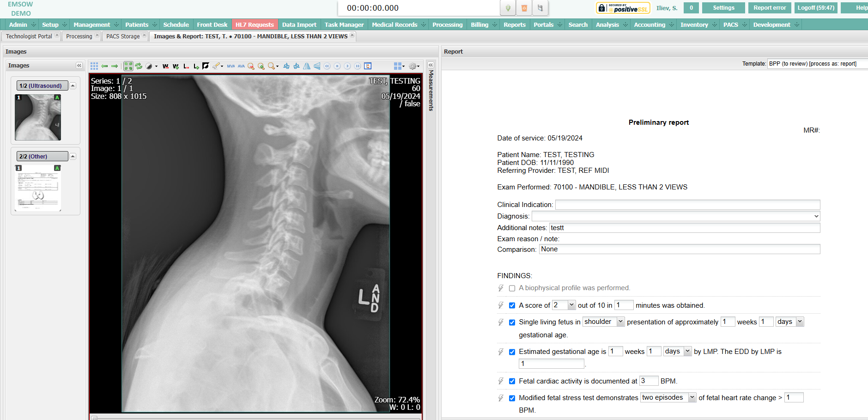The width and height of the screenshot is (868, 420).
Task: Click the microphone dictation record icon
Action: (x=508, y=8)
